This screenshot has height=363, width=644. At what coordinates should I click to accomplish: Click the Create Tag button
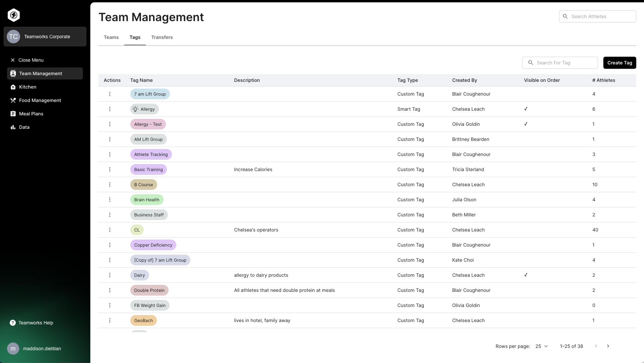[x=619, y=63]
